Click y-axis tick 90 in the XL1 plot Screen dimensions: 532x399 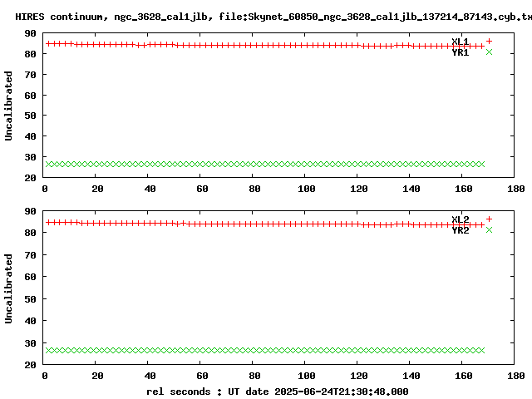(30, 33)
